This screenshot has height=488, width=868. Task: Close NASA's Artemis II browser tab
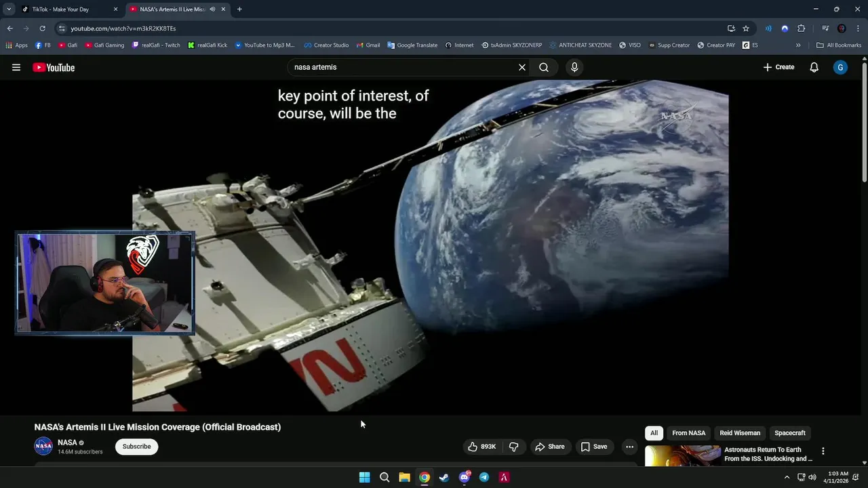pyautogui.click(x=223, y=9)
